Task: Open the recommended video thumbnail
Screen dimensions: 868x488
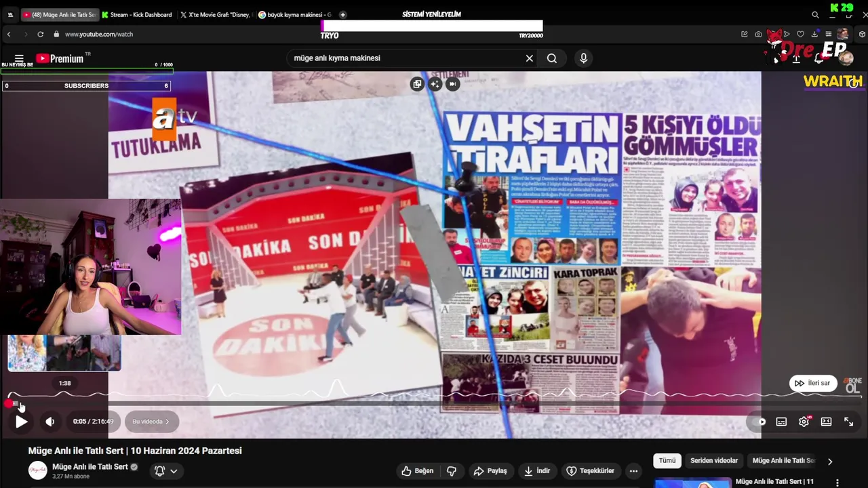Action: tap(692, 483)
